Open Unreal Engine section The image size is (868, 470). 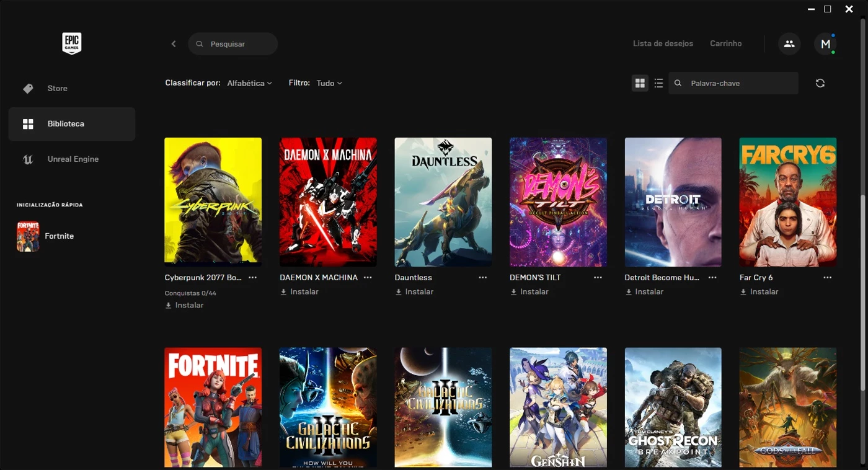tap(72, 159)
